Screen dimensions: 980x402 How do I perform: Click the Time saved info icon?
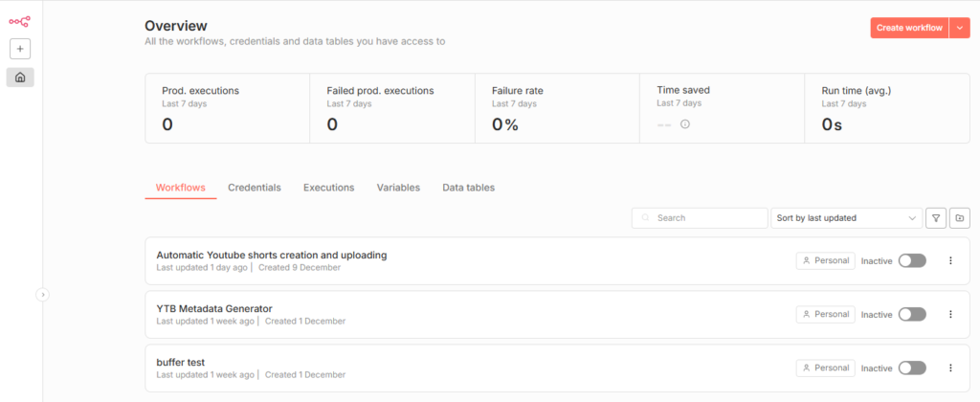[684, 124]
